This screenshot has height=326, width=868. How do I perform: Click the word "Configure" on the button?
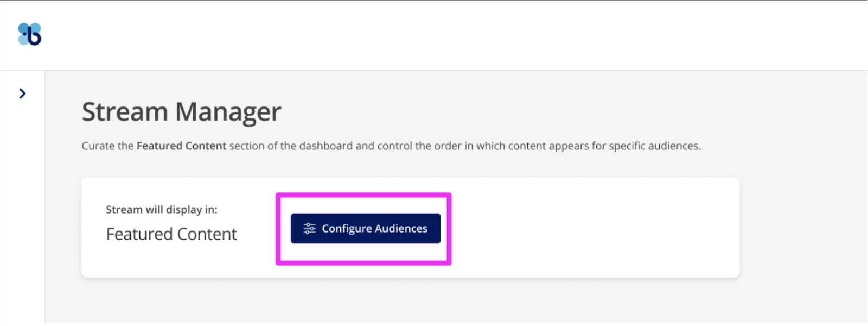[x=347, y=229]
